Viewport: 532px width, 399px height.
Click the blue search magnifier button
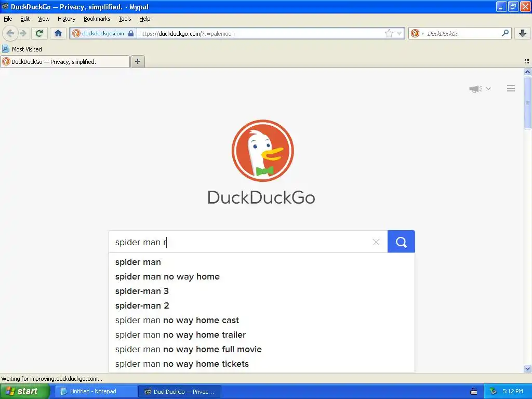coord(401,242)
